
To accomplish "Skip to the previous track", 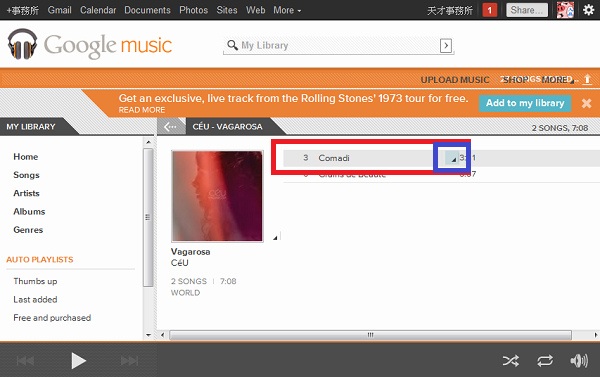I will [x=25, y=361].
